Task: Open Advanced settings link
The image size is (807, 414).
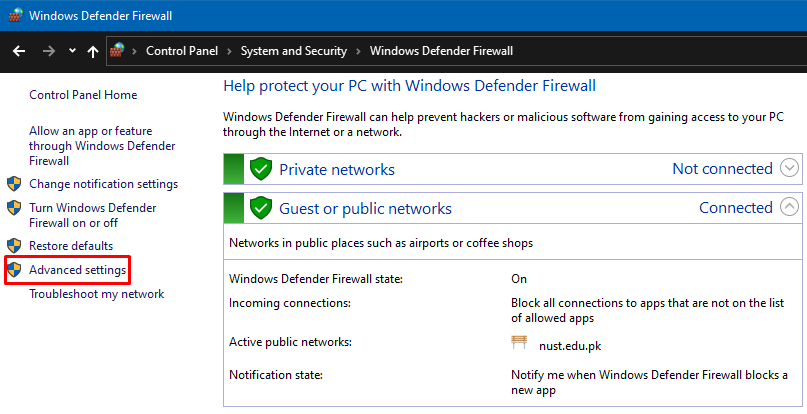Action: 77,270
